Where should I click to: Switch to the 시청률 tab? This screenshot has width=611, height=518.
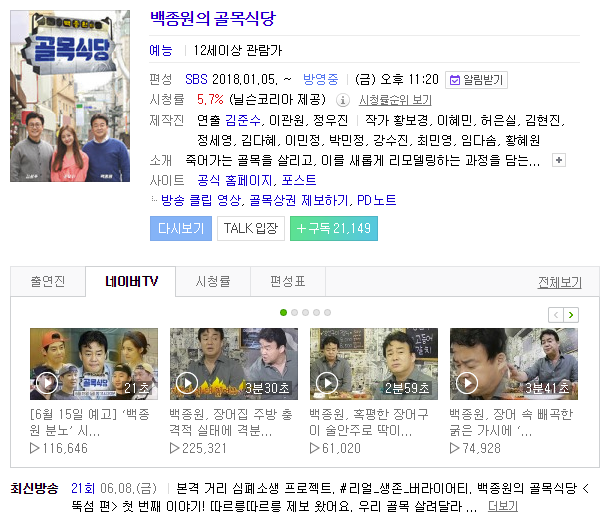pos(213,281)
